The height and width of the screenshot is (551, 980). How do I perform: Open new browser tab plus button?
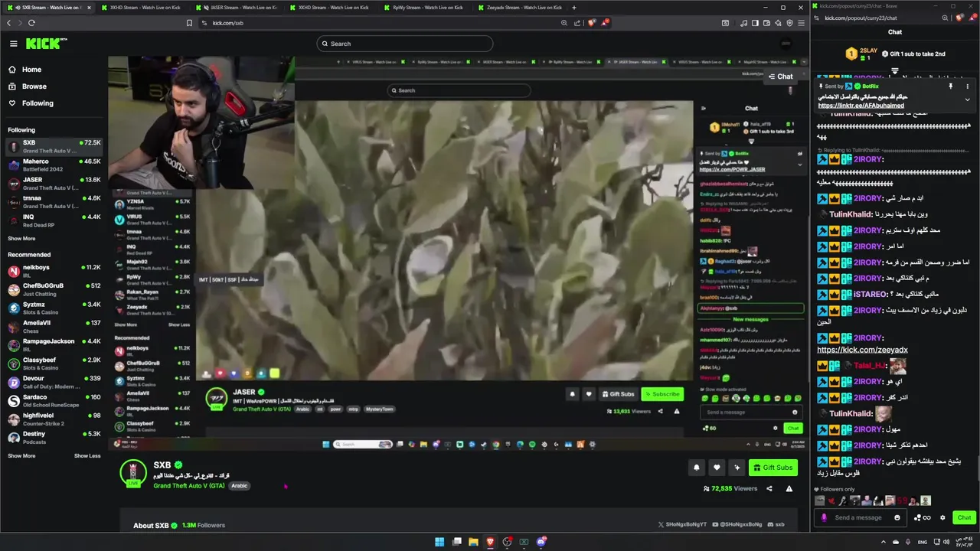575,8
